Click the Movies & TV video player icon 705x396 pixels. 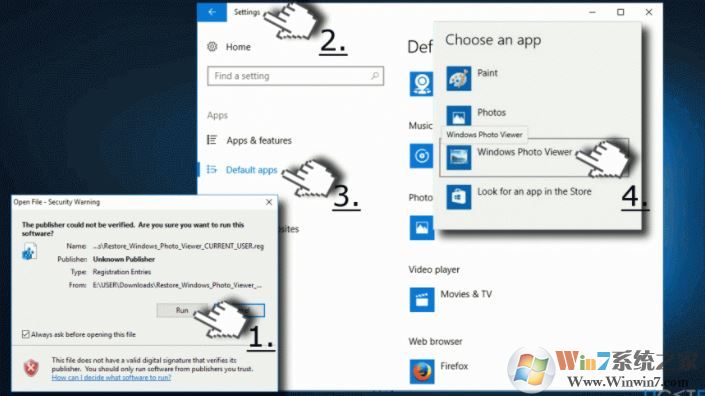coord(422,299)
